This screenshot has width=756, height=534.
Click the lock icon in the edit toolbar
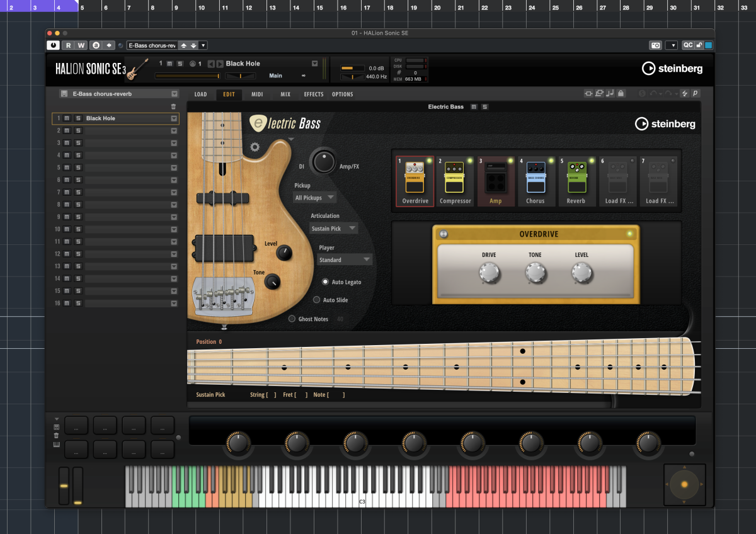tap(621, 94)
